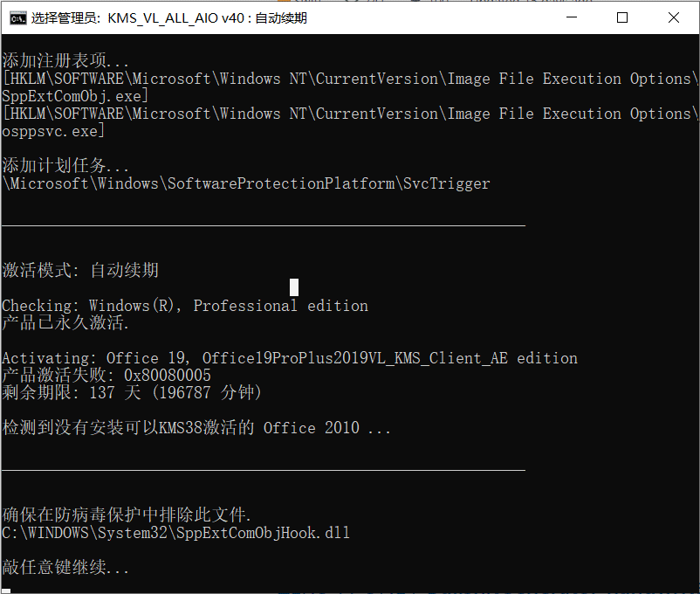Click the '确保在防病毒保护中排除此文件.' line
The height and width of the screenshot is (594, 700).
[127, 515]
